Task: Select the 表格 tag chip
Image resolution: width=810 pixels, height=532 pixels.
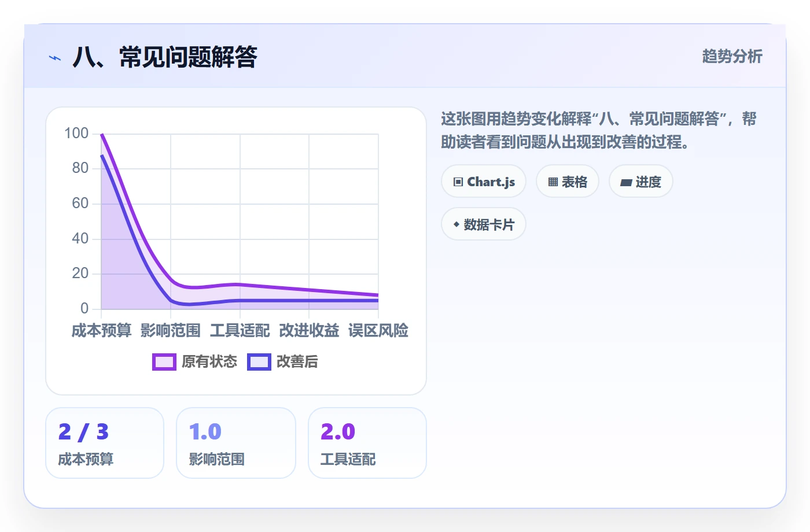Action: point(568,182)
